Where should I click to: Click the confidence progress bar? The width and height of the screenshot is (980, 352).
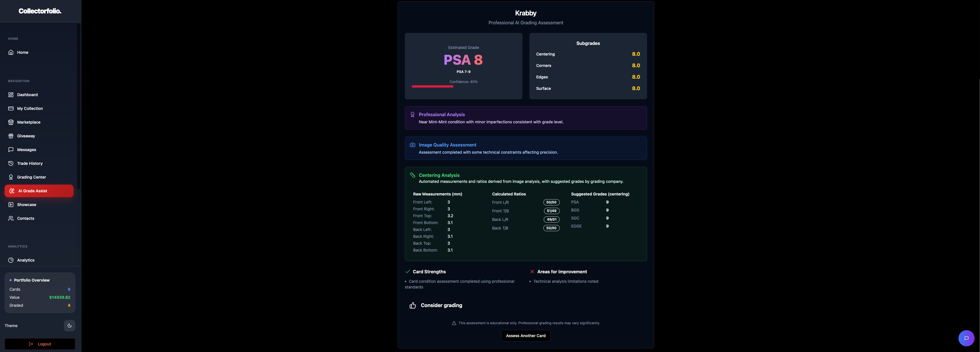pyautogui.click(x=432, y=86)
